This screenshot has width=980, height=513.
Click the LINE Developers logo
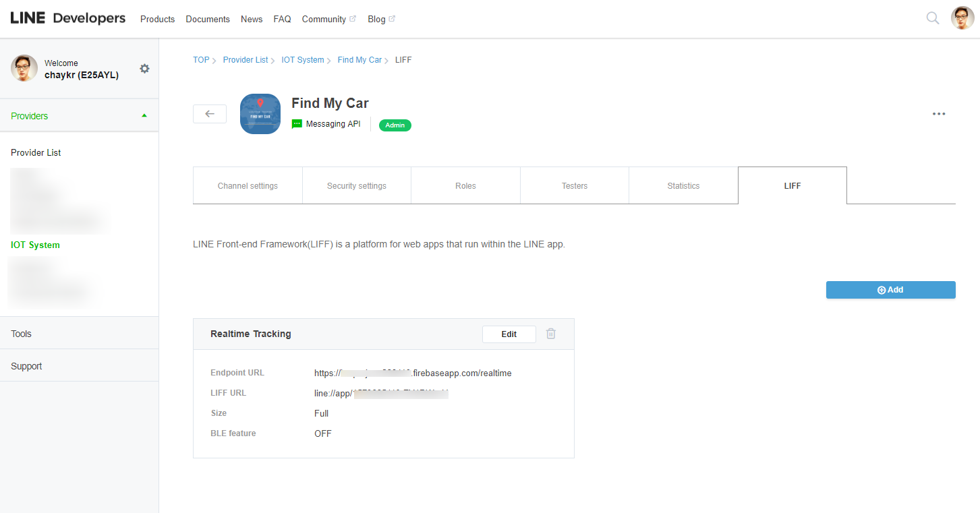(68, 18)
